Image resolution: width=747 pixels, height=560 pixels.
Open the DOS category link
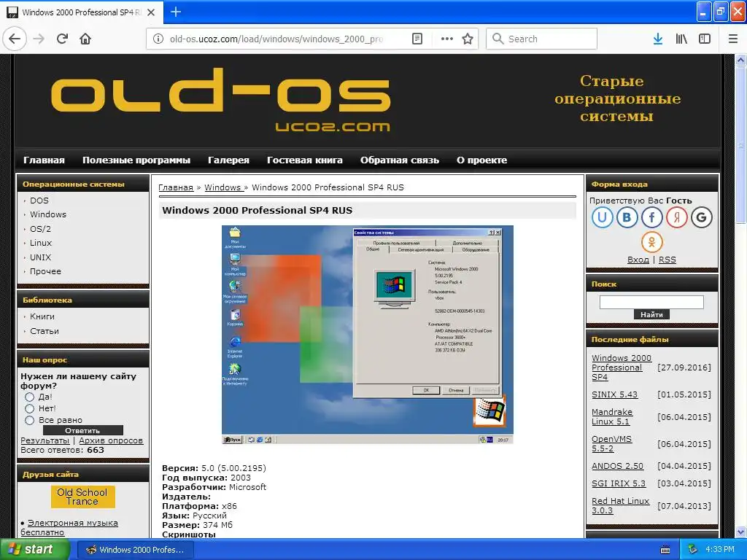click(39, 201)
